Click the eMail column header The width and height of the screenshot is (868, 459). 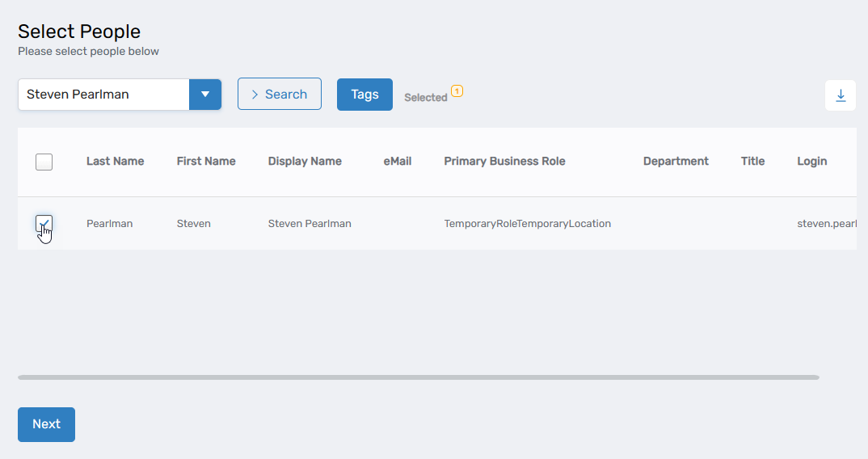point(397,162)
